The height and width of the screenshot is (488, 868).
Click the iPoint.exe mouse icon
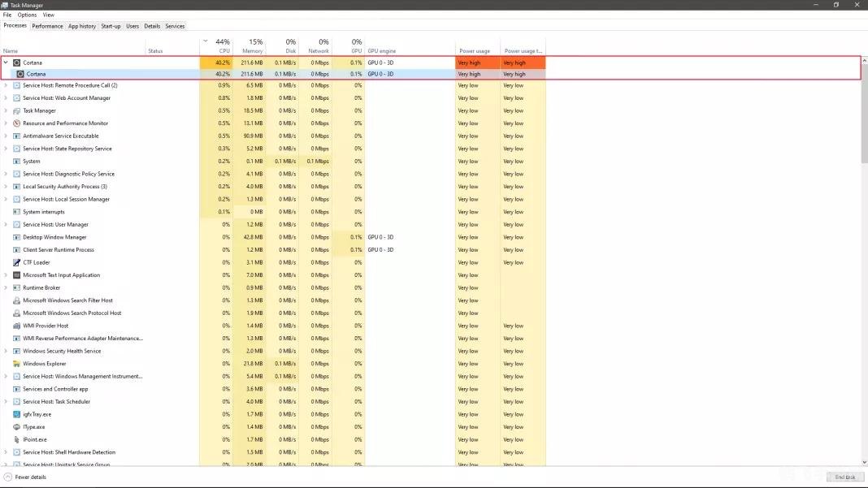[x=16, y=440]
